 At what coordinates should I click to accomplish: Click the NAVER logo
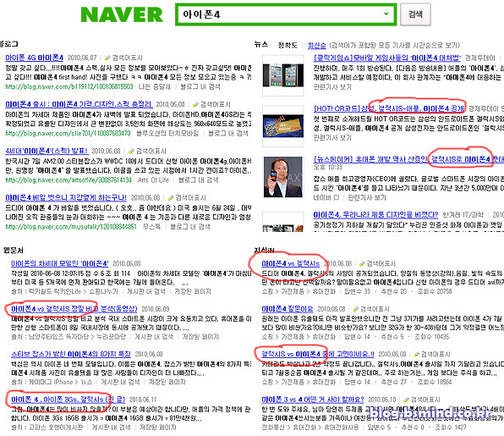[x=122, y=14]
